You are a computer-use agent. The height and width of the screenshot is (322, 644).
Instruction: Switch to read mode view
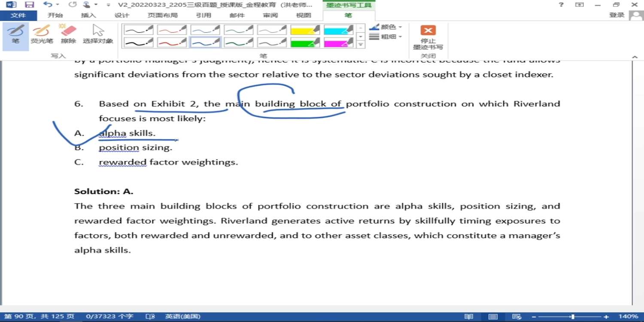pyautogui.click(x=469, y=316)
